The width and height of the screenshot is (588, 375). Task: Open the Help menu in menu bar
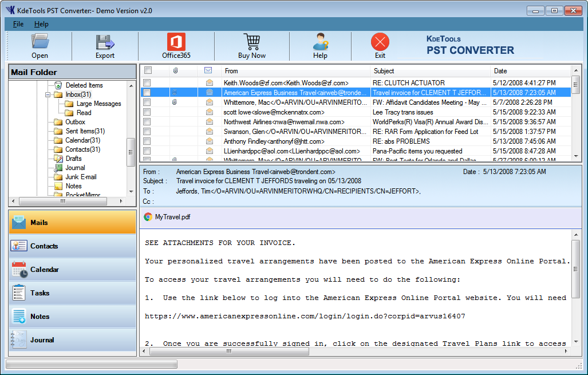pyautogui.click(x=41, y=24)
